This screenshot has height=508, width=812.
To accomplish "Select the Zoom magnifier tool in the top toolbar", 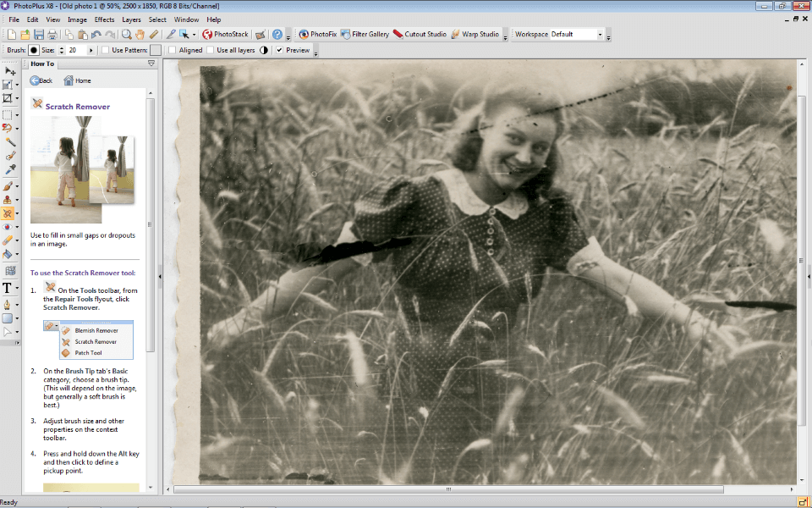I will click(126, 35).
